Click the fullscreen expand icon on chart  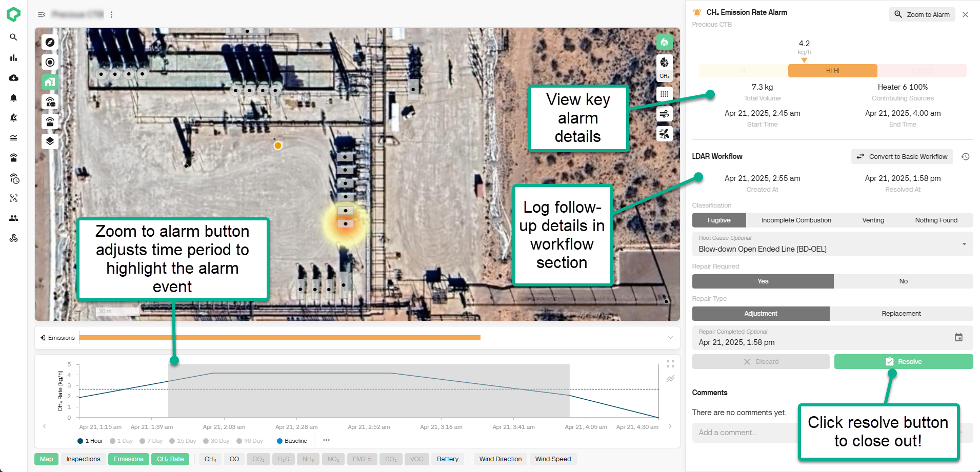coord(670,364)
